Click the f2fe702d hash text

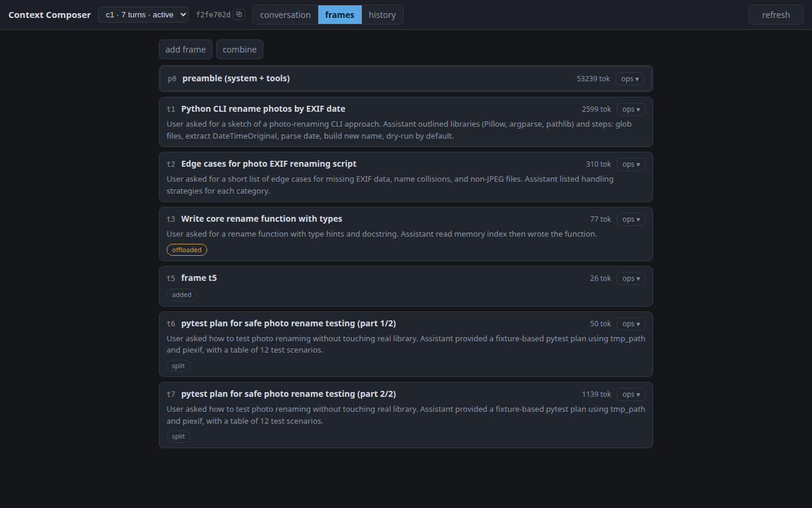tap(213, 15)
